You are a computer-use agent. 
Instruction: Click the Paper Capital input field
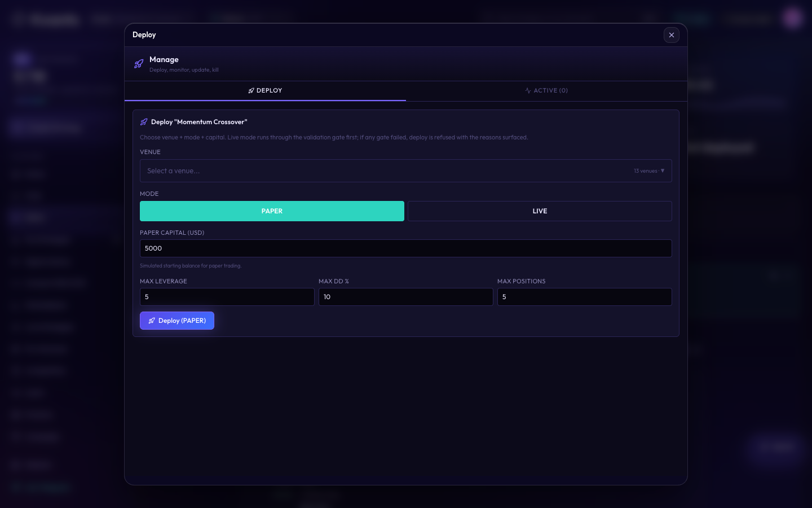405,248
